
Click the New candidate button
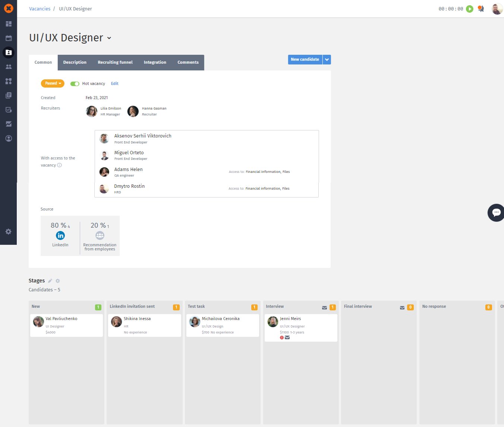(x=305, y=60)
